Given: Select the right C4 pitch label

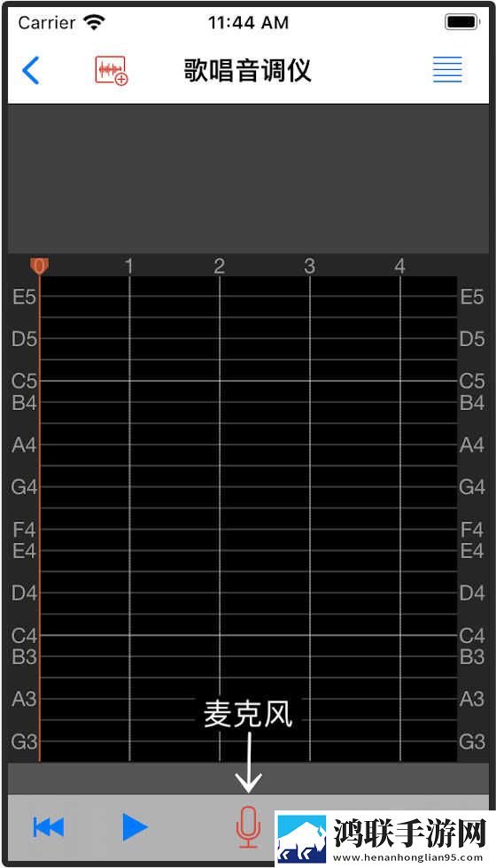Looking at the screenshot, I should click(472, 636).
